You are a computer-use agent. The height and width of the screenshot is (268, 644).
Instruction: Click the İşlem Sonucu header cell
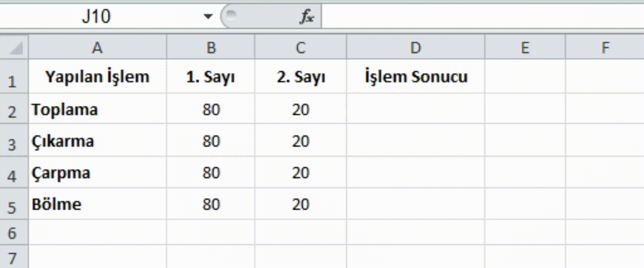click(x=416, y=77)
